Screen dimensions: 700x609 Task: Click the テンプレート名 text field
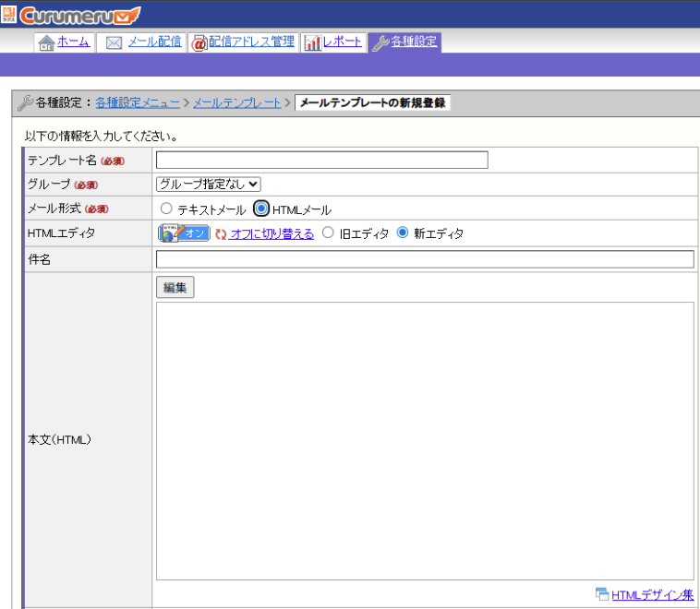[x=321, y=161]
